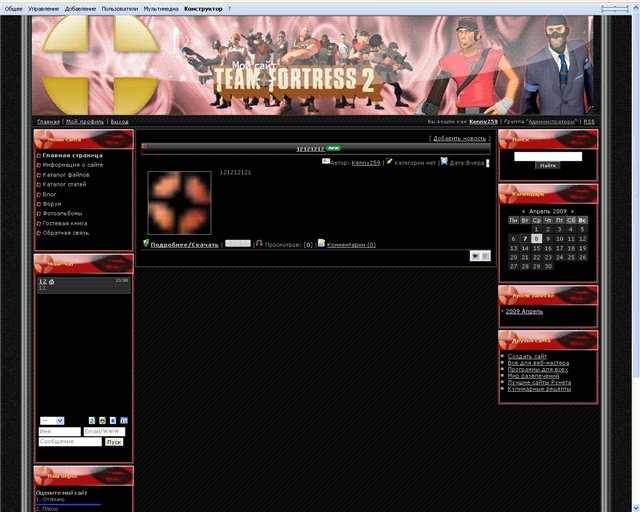Click 'Добавить новость' link
The image size is (640, 512).
(x=460, y=138)
